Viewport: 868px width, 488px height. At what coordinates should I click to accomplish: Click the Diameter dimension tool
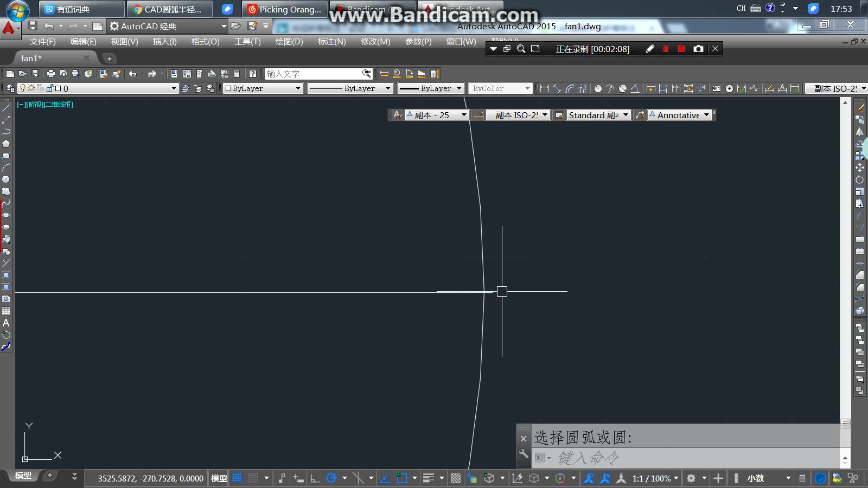(x=623, y=88)
